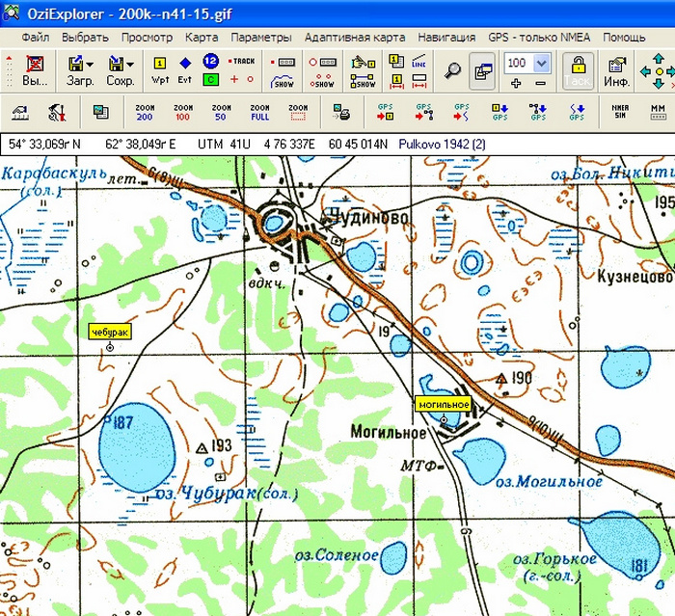
Task: Open the Выбрать menu
Action: tap(85, 38)
